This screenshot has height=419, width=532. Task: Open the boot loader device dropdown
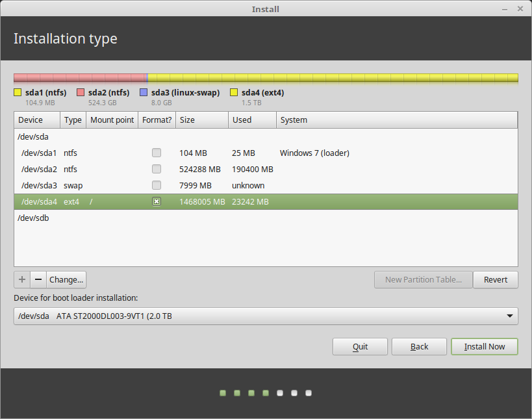pyautogui.click(x=266, y=316)
